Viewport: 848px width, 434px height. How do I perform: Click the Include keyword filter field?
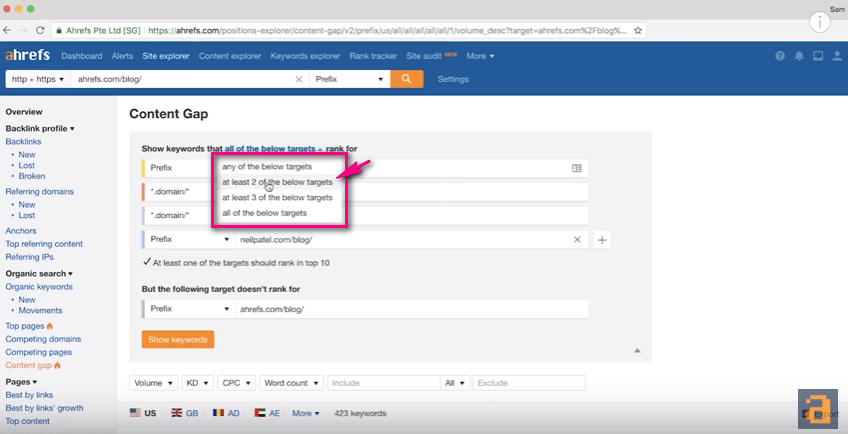383,383
